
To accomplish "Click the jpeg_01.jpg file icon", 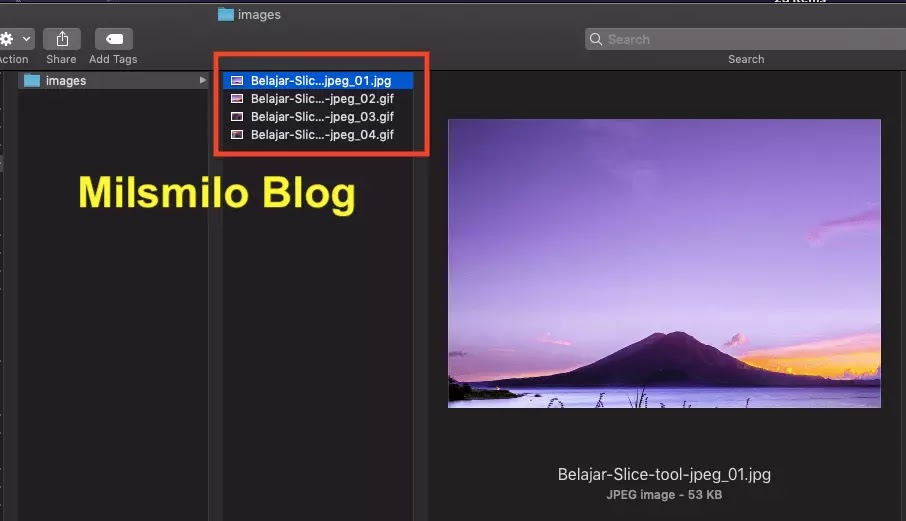I will [x=237, y=80].
